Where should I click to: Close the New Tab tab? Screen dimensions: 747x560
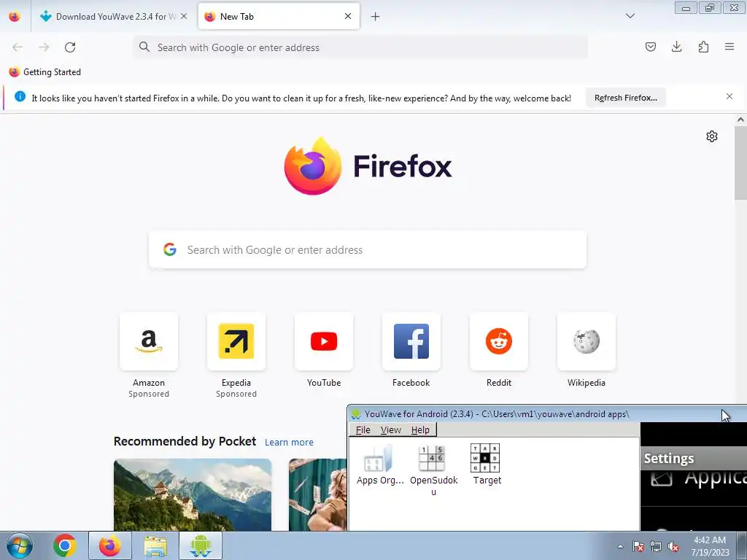point(348,16)
